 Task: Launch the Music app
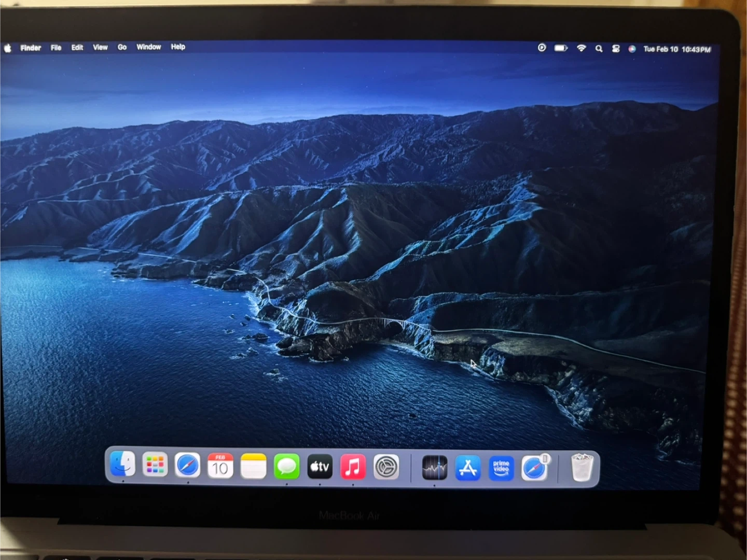(353, 467)
